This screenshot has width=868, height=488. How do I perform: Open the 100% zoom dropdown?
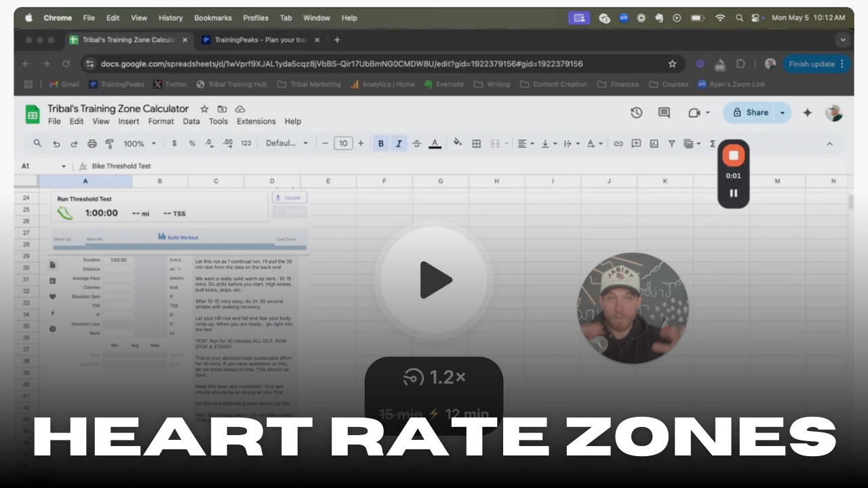click(140, 143)
